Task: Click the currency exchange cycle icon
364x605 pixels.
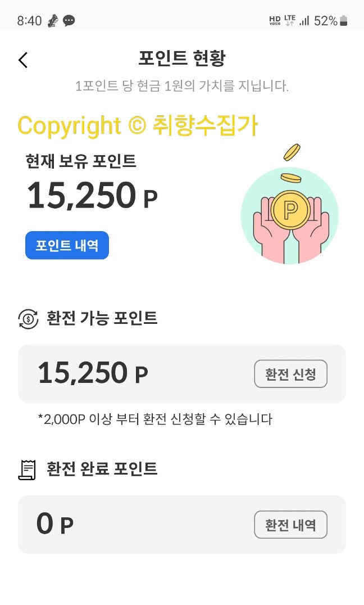Action: coord(28,319)
